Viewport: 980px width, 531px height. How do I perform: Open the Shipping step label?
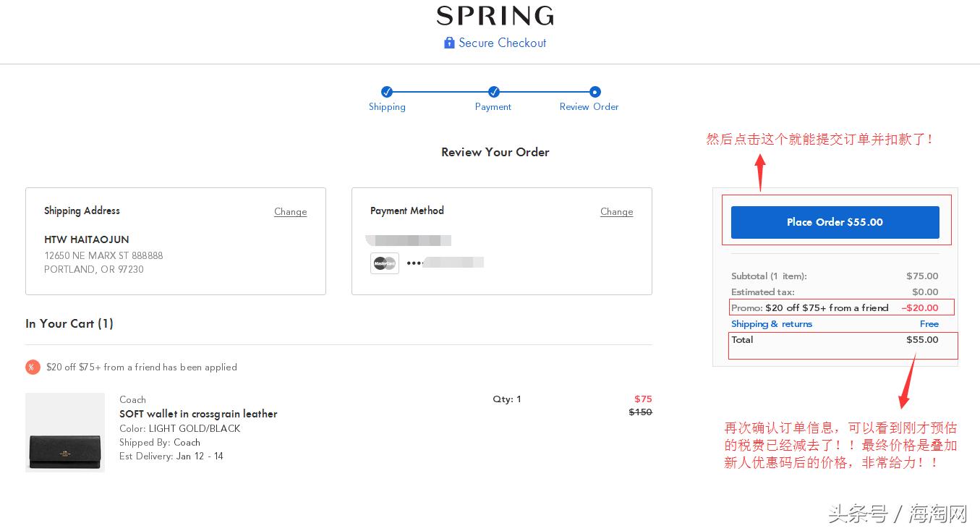pyautogui.click(x=387, y=106)
